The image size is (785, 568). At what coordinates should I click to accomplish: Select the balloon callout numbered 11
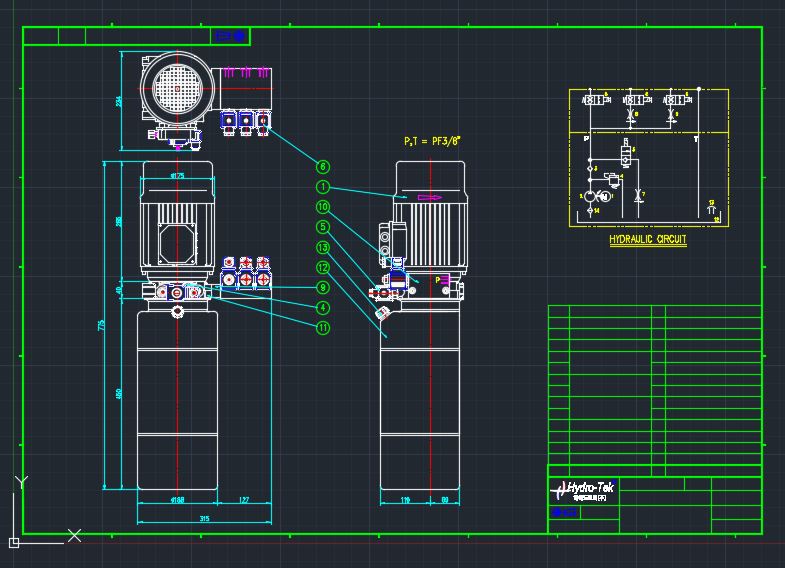pos(323,328)
